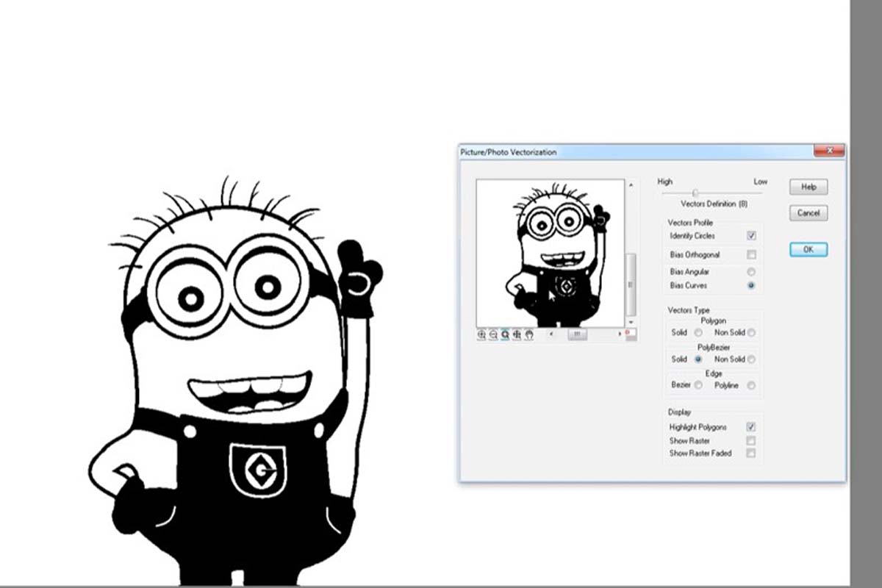Choose Polygon Solid radio option
The height and width of the screenshot is (588, 882).
click(698, 333)
